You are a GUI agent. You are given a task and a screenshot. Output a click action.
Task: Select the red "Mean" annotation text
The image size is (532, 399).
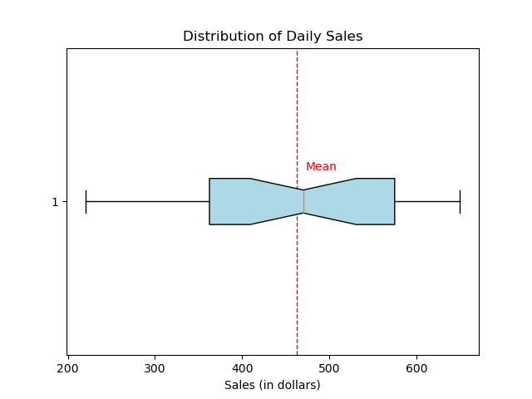(321, 167)
